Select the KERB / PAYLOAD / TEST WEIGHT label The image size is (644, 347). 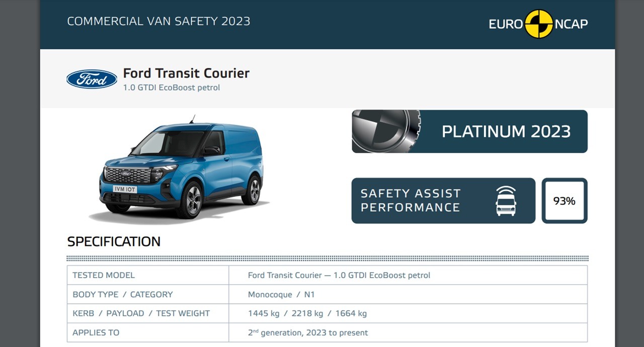(141, 313)
